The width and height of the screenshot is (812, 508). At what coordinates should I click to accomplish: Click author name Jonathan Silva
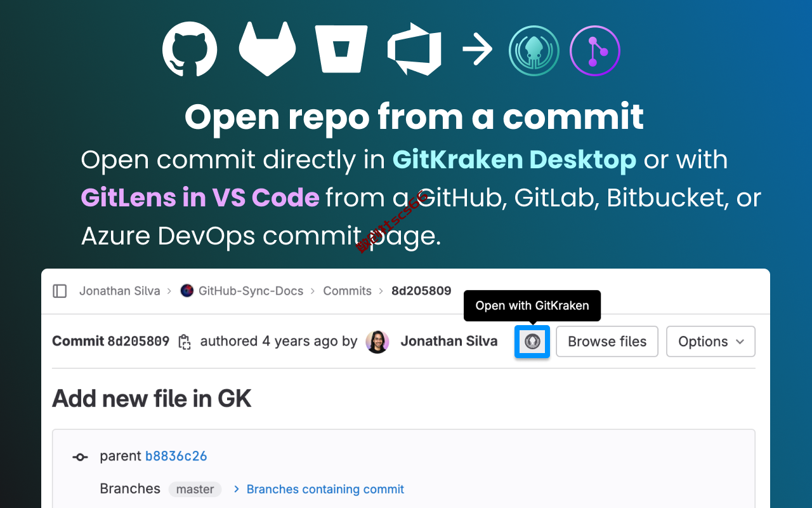tap(449, 342)
